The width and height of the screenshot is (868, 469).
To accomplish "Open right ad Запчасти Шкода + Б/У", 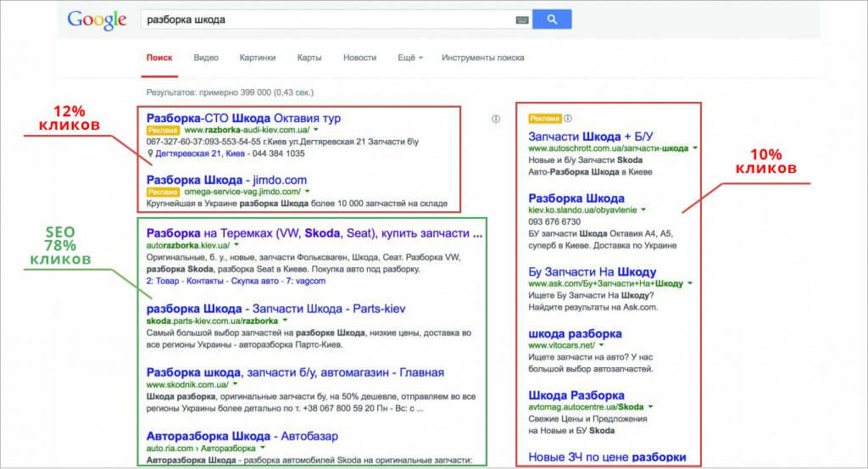I will (591, 137).
